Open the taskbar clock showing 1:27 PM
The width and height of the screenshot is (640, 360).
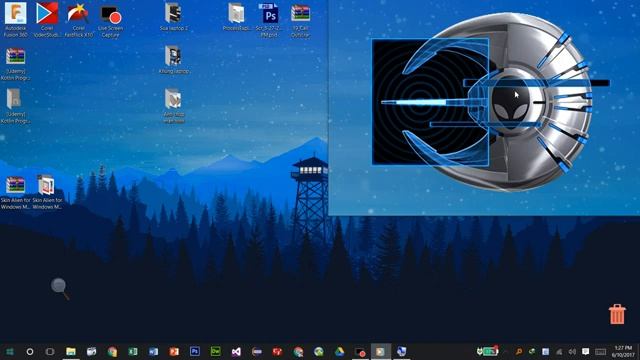coord(623,351)
